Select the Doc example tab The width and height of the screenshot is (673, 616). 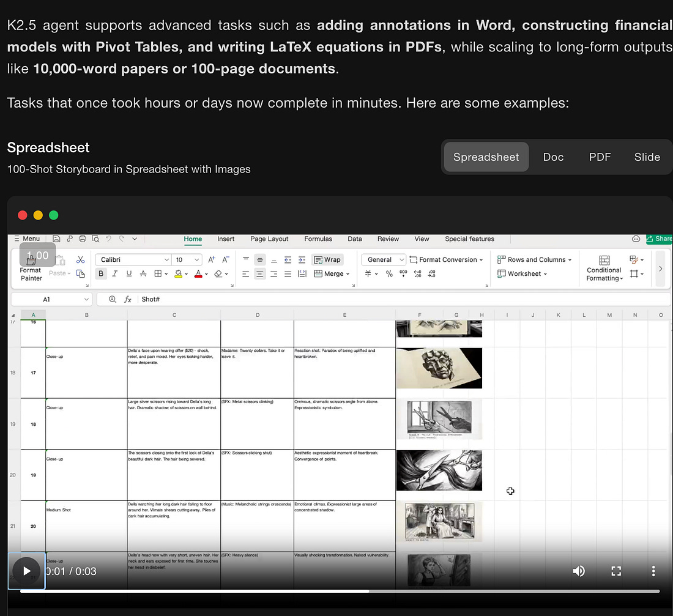pyautogui.click(x=553, y=157)
